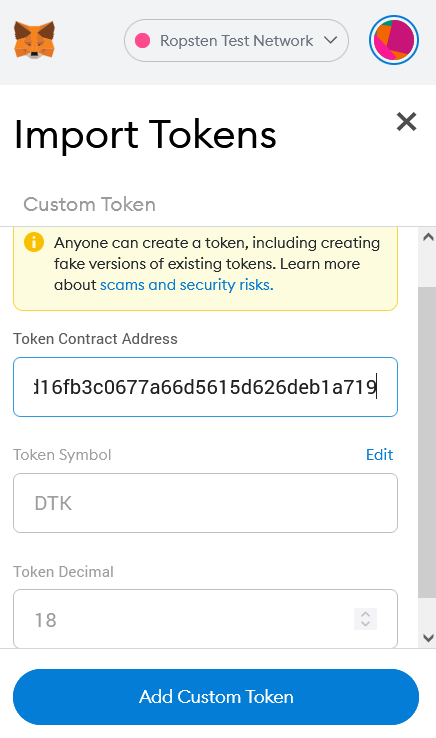Select the DTK Token Symbol field

(x=205, y=503)
